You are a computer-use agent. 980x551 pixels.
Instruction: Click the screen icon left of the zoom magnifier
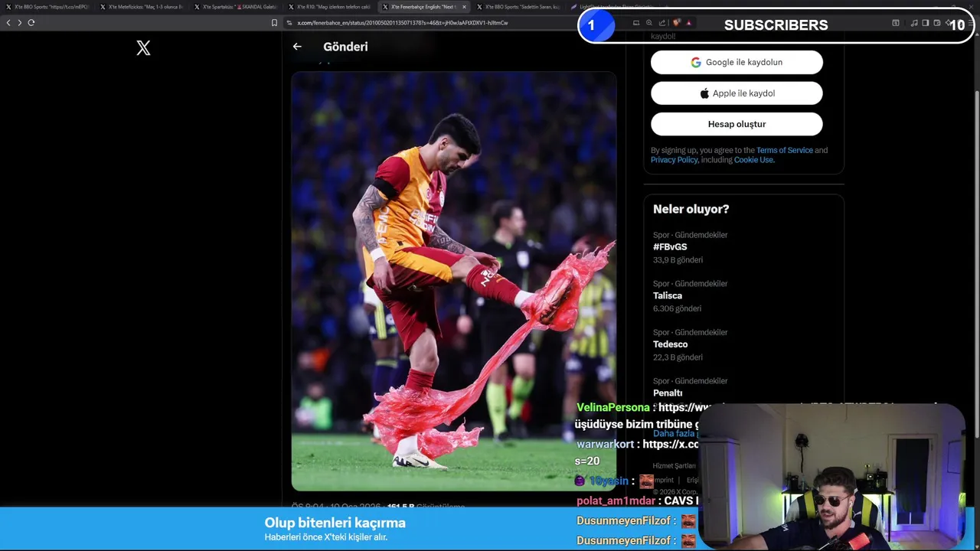pyautogui.click(x=635, y=23)
